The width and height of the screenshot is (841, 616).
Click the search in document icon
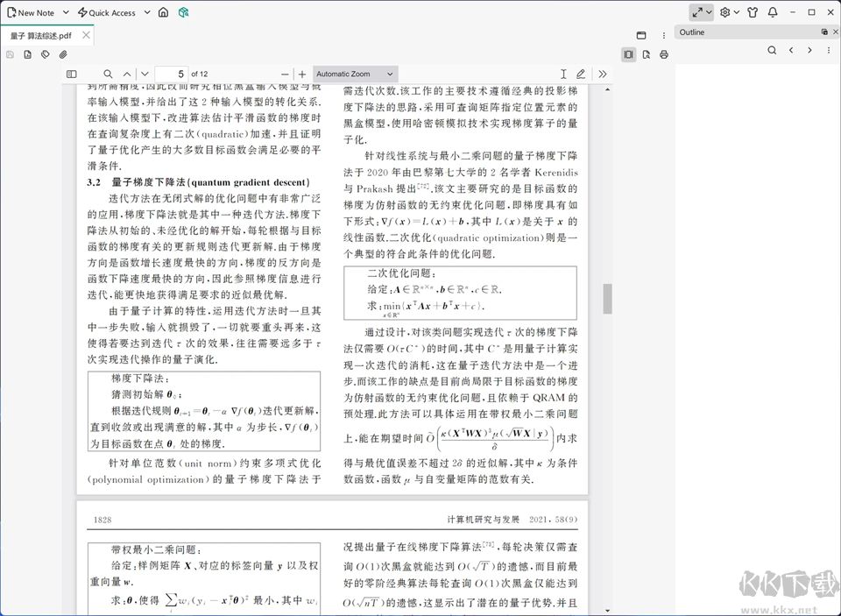pyautogui.click(x=647, y=54)
